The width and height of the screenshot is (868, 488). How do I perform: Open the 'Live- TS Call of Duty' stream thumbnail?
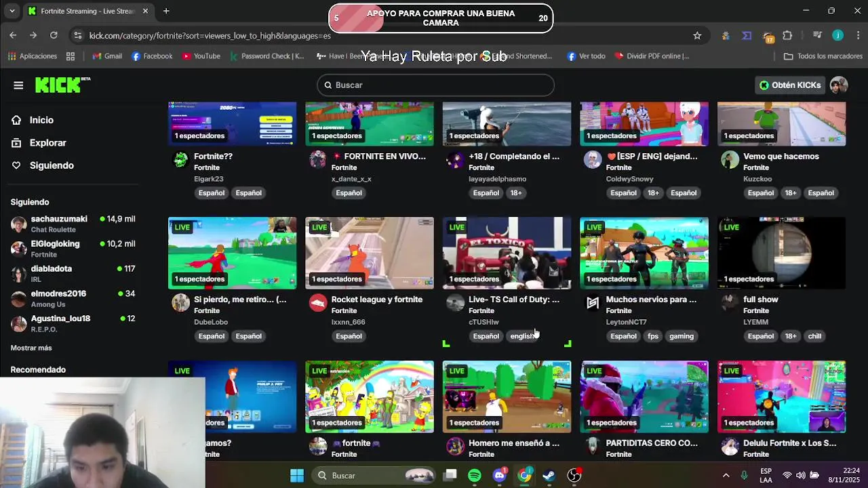[x=507, y=253]
